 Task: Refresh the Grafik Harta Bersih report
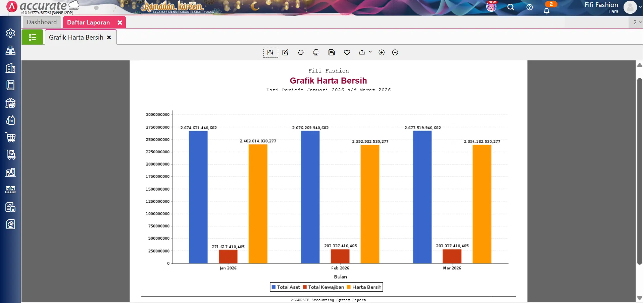301,52
